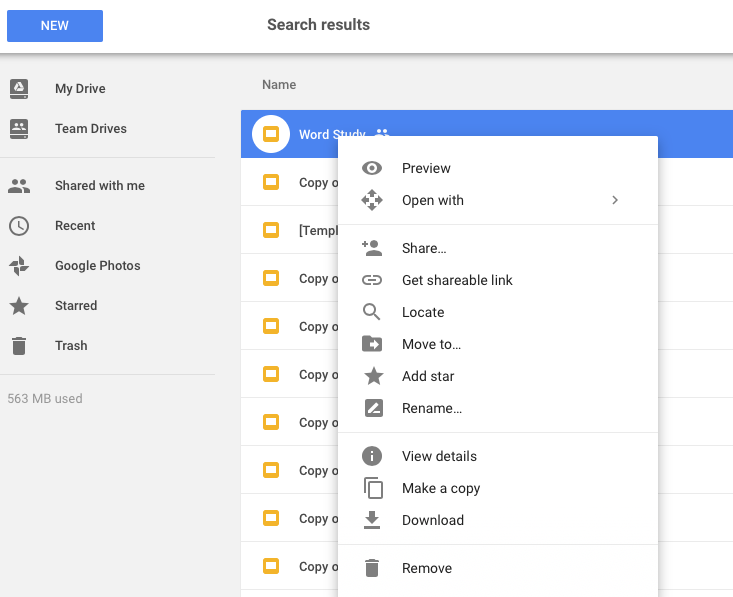Screen dimensions: 733x597
Task: Click the Preview eye icon
Action: point(372,168)
